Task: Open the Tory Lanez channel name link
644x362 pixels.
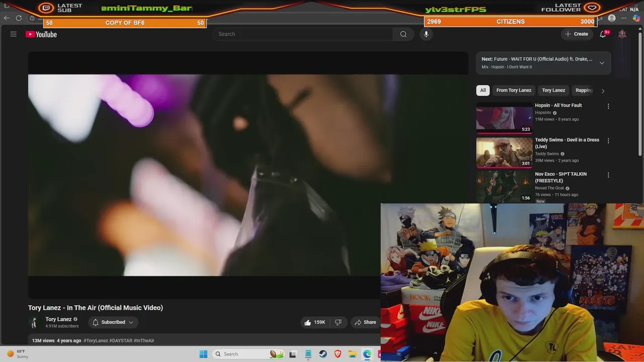Action: click(x=58, y=319)
